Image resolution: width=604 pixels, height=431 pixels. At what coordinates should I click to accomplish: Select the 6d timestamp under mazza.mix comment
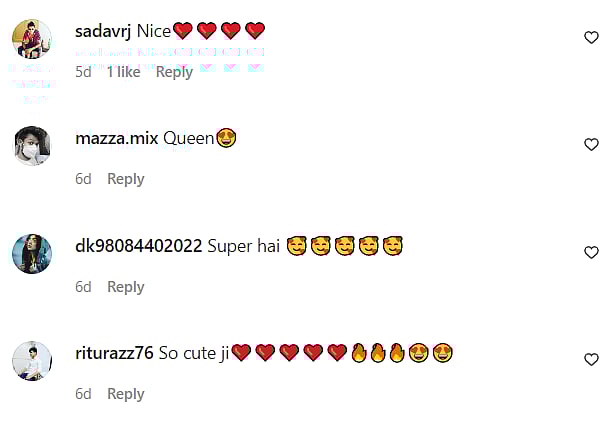click(83, 179)
